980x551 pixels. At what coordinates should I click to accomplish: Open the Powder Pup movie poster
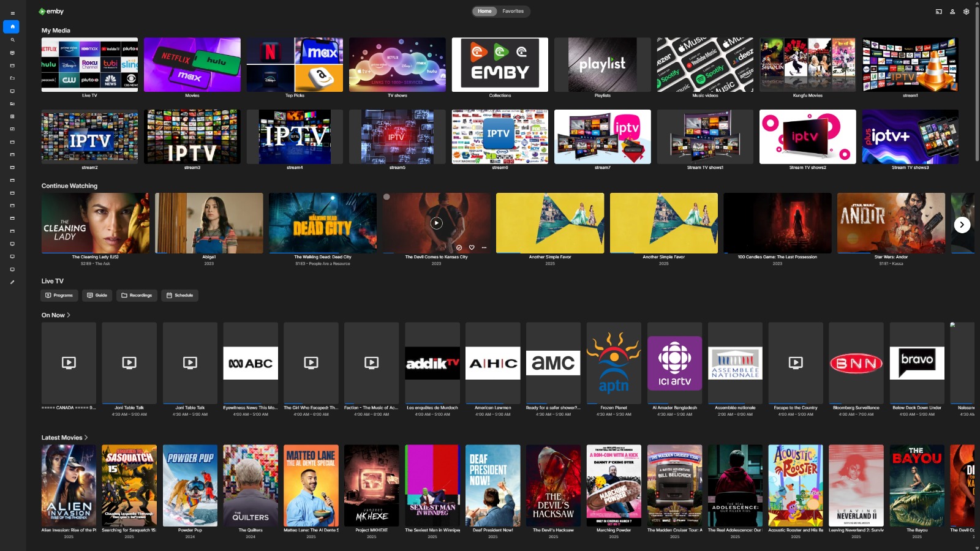(190, 485)
